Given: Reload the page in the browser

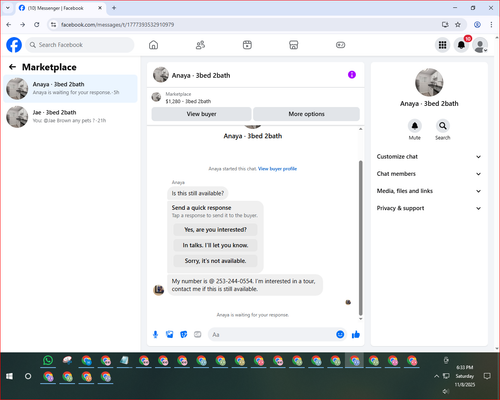Looking at the screenshot, I should pyautogui.click(x=37, y=25).
